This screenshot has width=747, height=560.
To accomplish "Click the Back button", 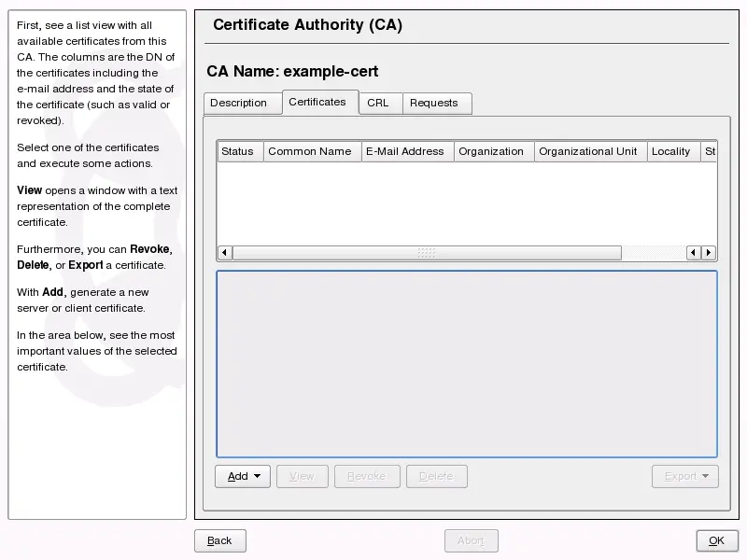I will click(x=219, y=540).
